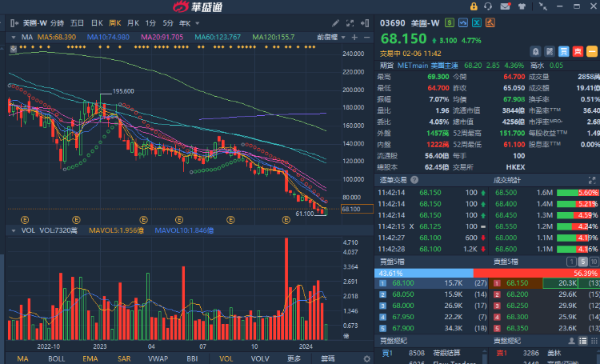Image resolution: width=600 pixels, height=364 pixels.
Task: Click the yellow minus button beside sell
Action: [591, 51]
